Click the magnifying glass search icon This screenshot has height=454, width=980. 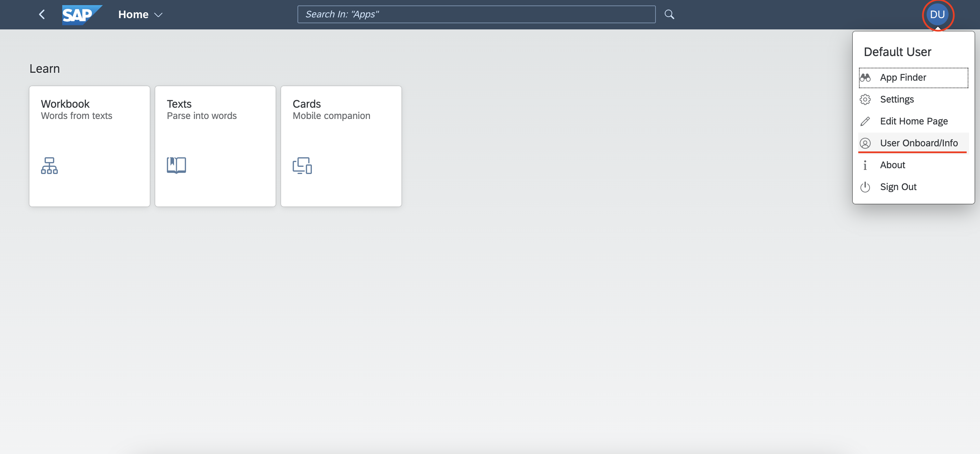click(x=669, y=14)
